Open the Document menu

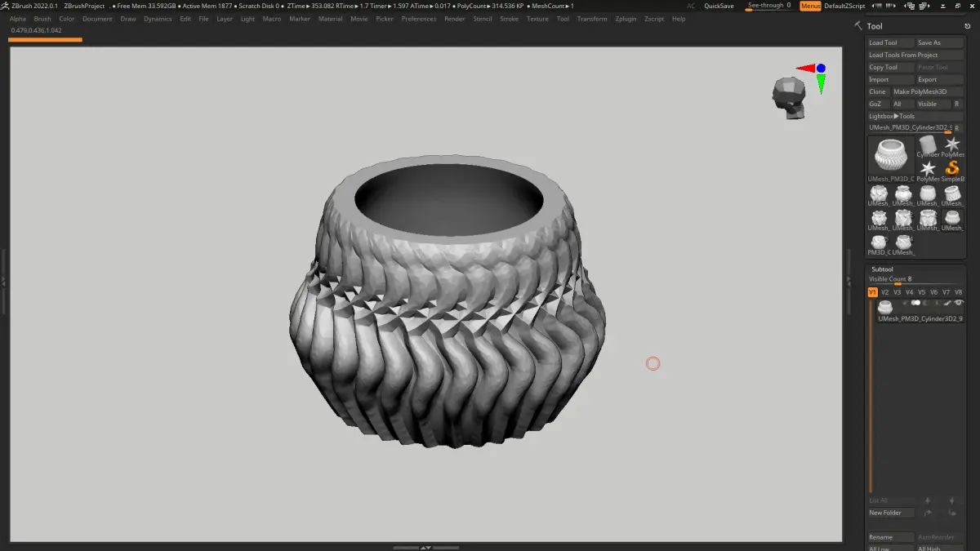click(97, 19)
